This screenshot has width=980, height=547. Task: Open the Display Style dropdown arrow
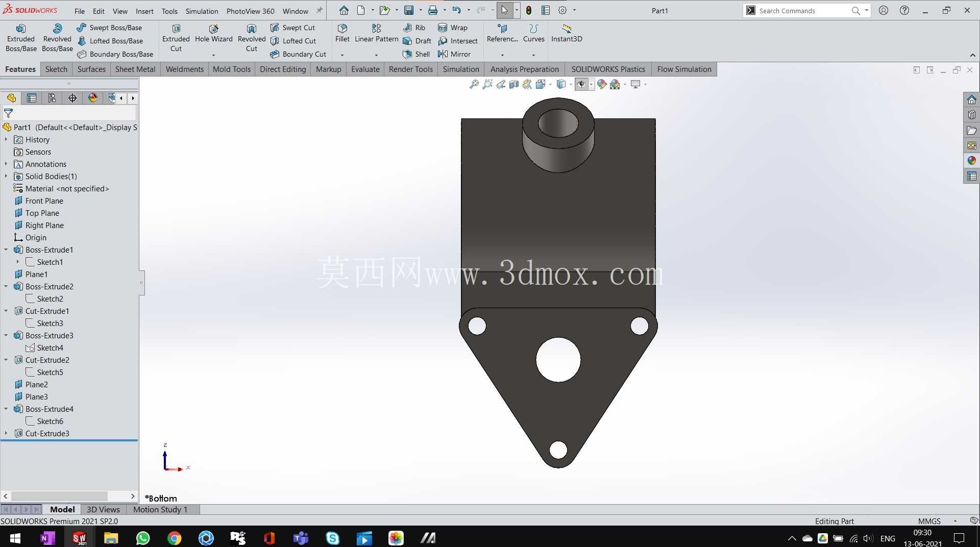coord(571,84)
